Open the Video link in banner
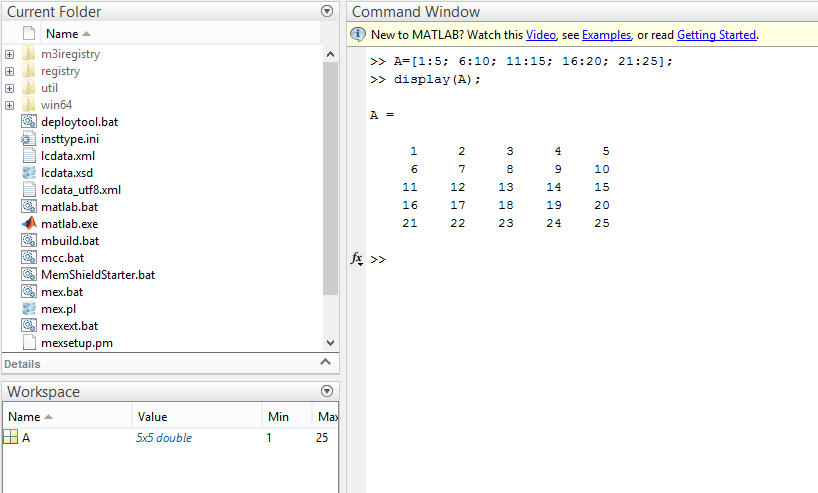 [540, 35]
